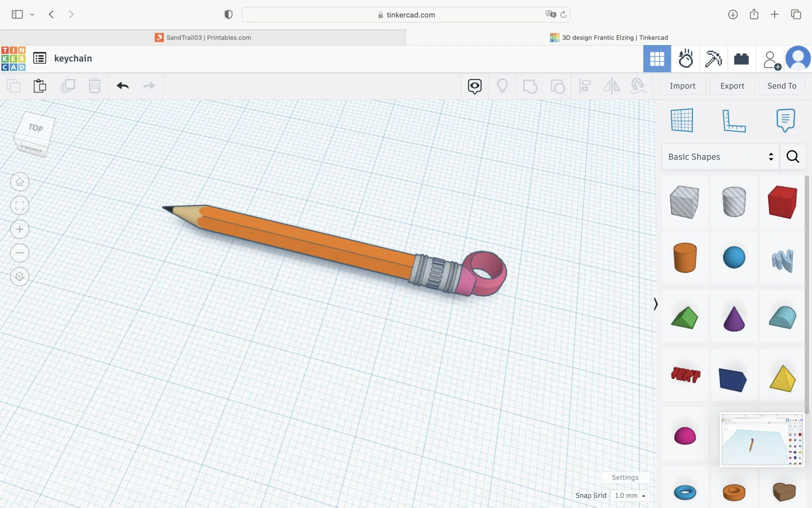This screenshot has width=812, height=508.
Task: Pick the blue Torus shape
Action: click(x=685, y=492)
